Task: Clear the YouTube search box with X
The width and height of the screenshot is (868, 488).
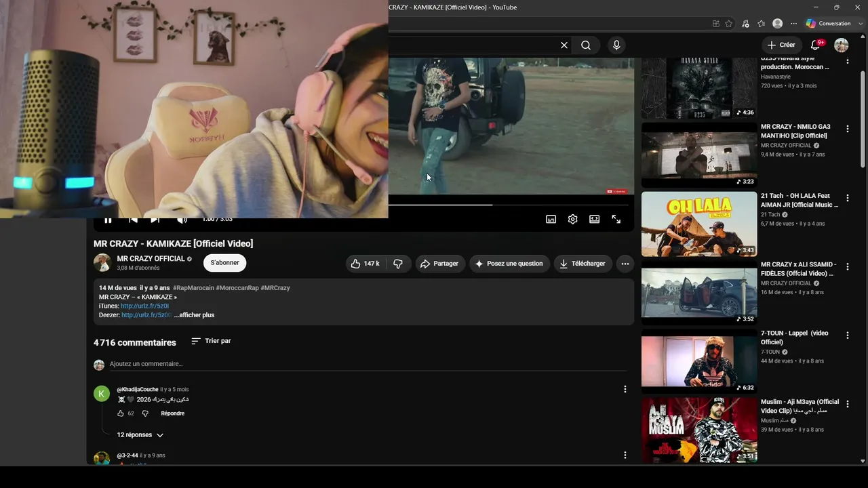Action: (x=564, y=45)
